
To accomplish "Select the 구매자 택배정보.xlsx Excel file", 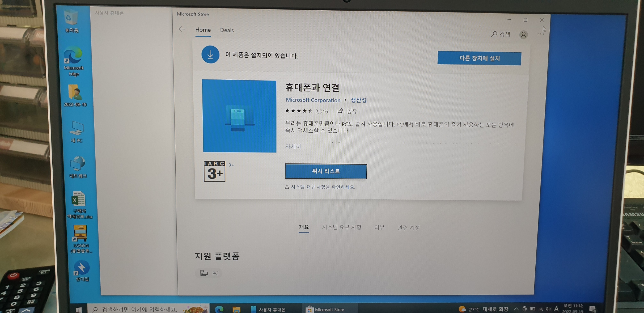I will pyautogui.click(x=79, y=205).
